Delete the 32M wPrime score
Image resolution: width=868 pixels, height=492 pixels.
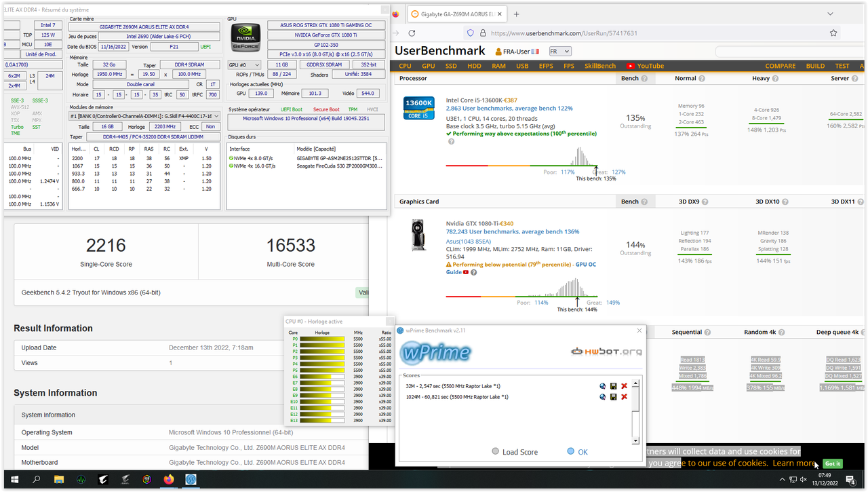coord(624,386)
